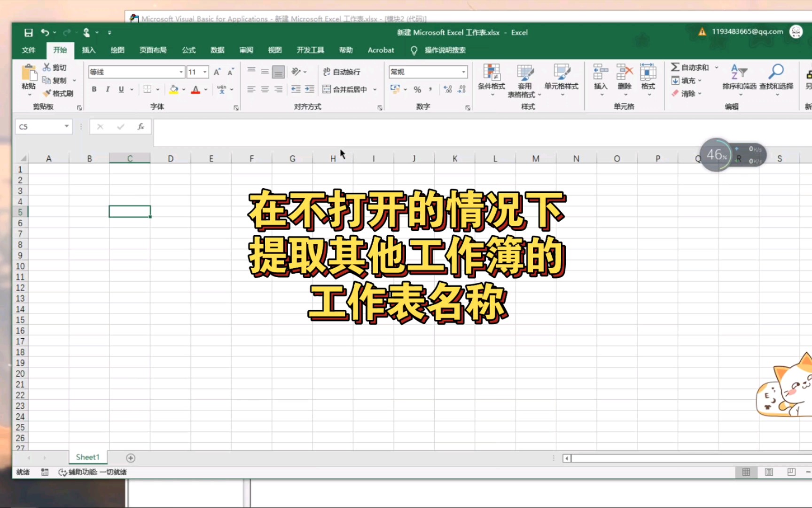Switch to the 数据 ribbon tab

point(218,50)
